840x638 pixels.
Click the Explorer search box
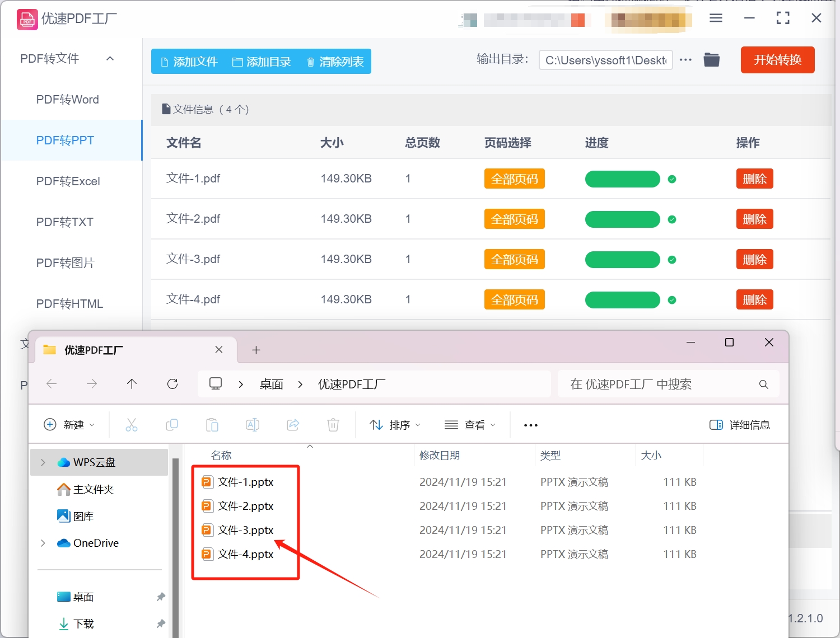coord(668,384)
